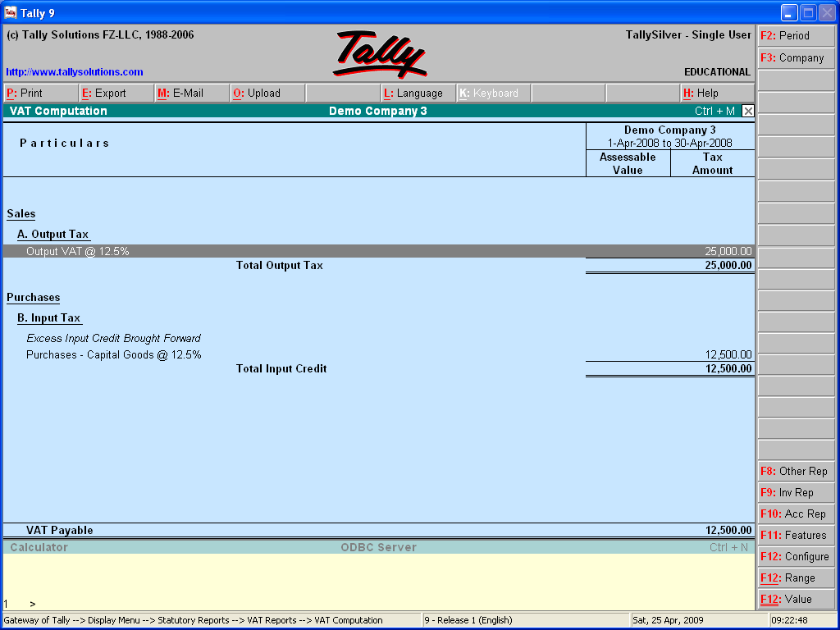Click the status bar time 09:22:48
Screen dimensions: 840x630
click(789, 620)
